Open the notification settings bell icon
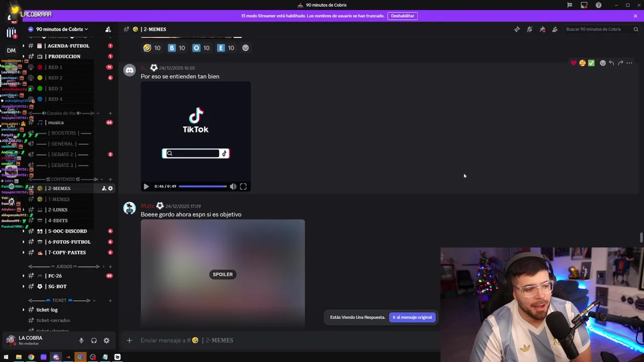Screen dimensions: 644x362 529,29
